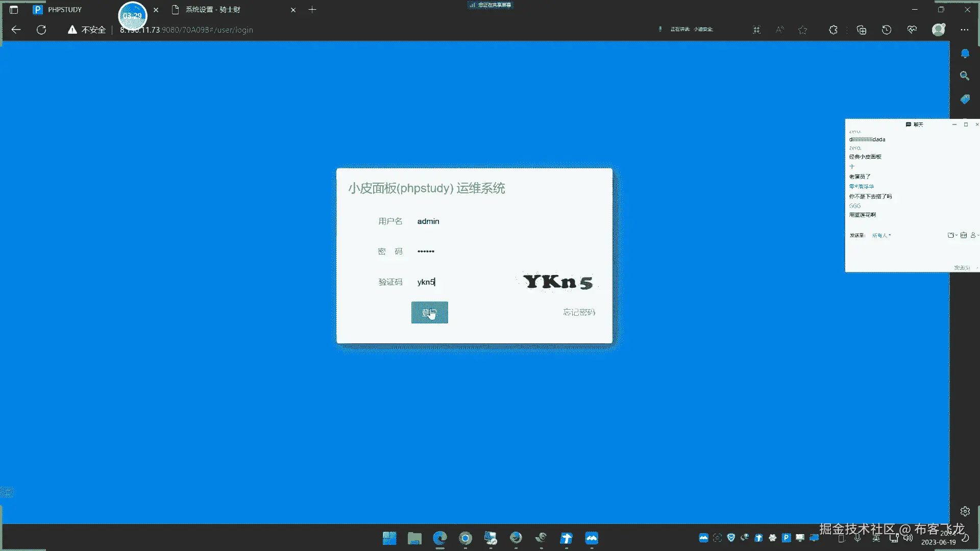Reload the current page
The image size is (980, 551).
(41, 30)
